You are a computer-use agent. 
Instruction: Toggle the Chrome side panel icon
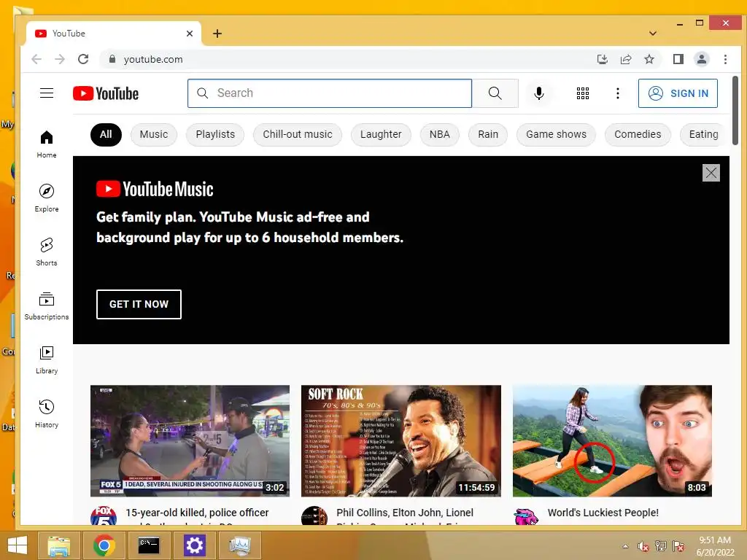coord(678,59)
